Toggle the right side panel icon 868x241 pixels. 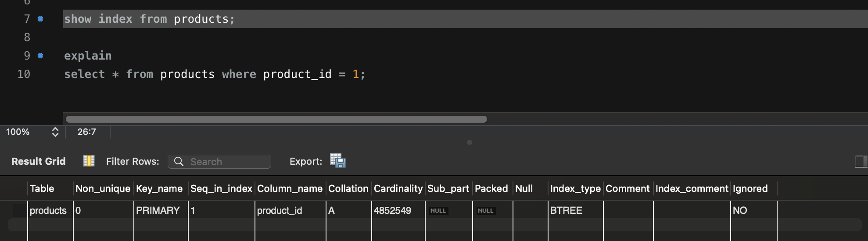tap(861, 161)
